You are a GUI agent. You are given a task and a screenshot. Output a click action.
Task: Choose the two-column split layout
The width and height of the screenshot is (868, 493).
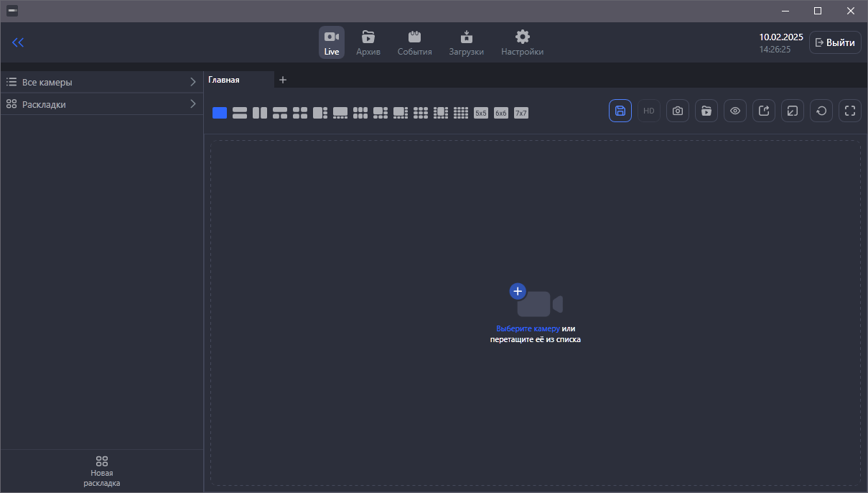[x=260, y=113]
